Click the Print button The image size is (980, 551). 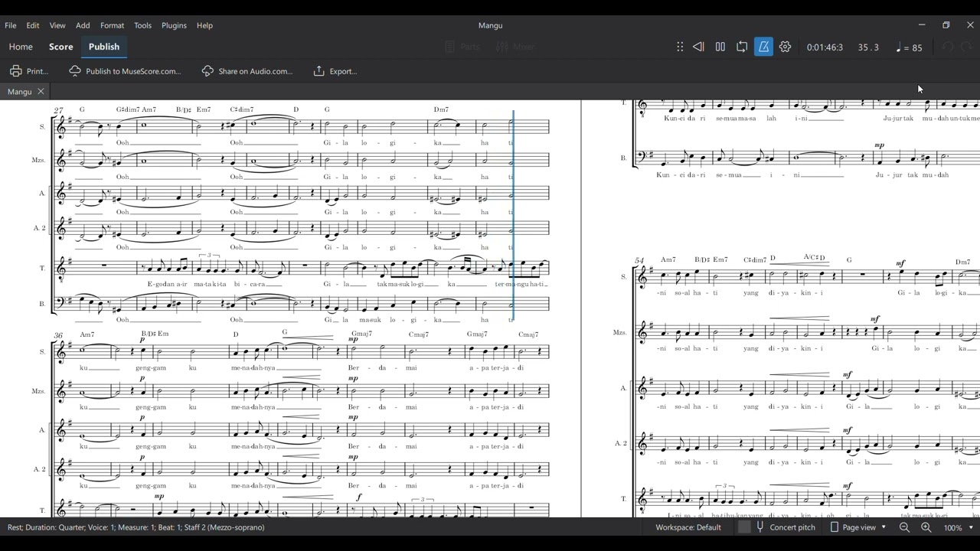click(29, 71)
